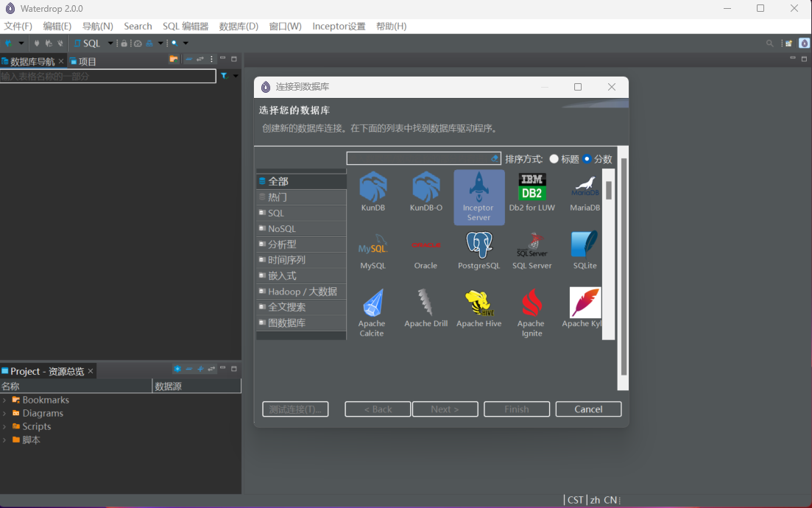The height and width of the screenshot is (508, 812).
Task: Select the KunDB database driver
Action: [373, 191]
